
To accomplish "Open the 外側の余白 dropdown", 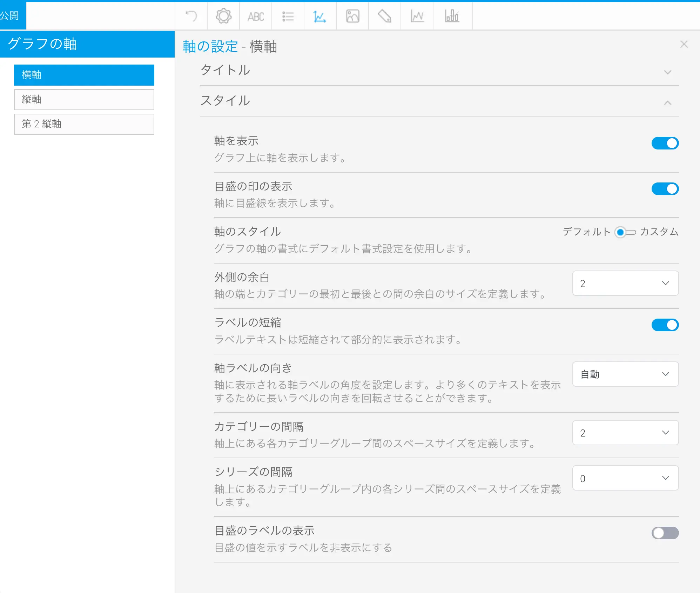I will click(x=625, y=283).
